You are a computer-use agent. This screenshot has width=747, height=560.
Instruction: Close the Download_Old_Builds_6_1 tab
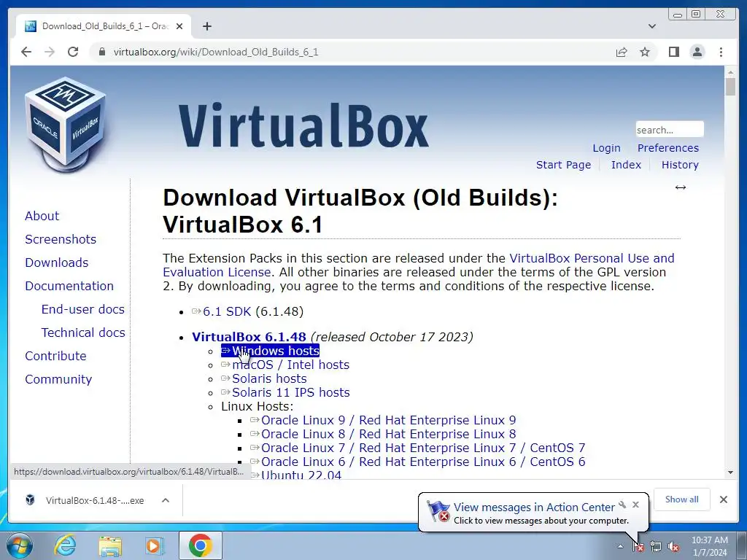point(179,26)
